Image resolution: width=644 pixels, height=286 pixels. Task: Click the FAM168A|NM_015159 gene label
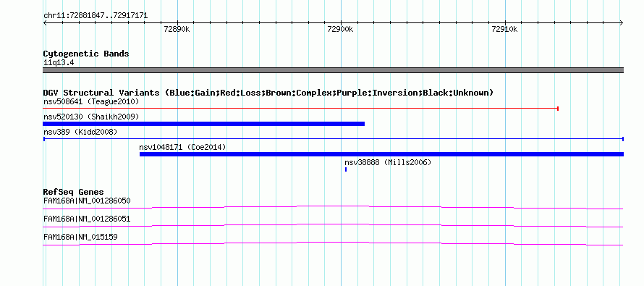point(80,237)
